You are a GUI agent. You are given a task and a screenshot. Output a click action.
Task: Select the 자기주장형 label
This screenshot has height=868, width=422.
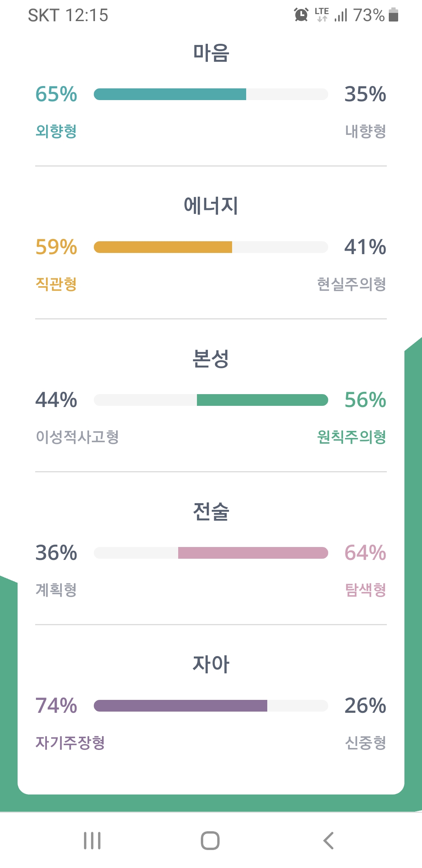[x=70, y=743]
